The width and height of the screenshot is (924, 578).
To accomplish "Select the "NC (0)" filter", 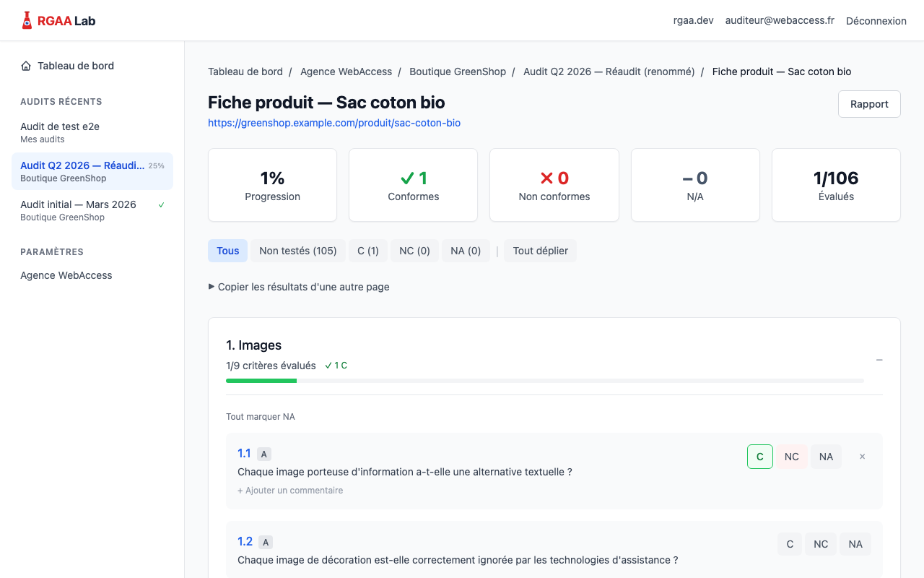I will (414, 250).
